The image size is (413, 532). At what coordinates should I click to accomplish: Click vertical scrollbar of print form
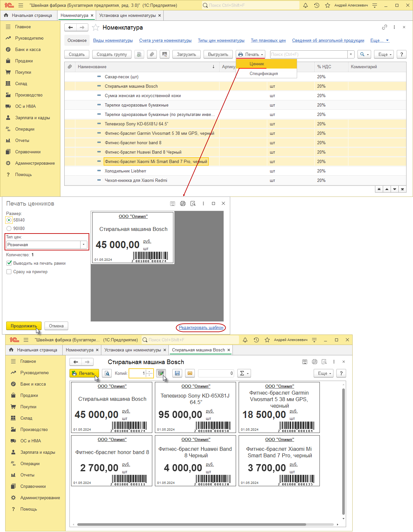[x=344, y=451]
